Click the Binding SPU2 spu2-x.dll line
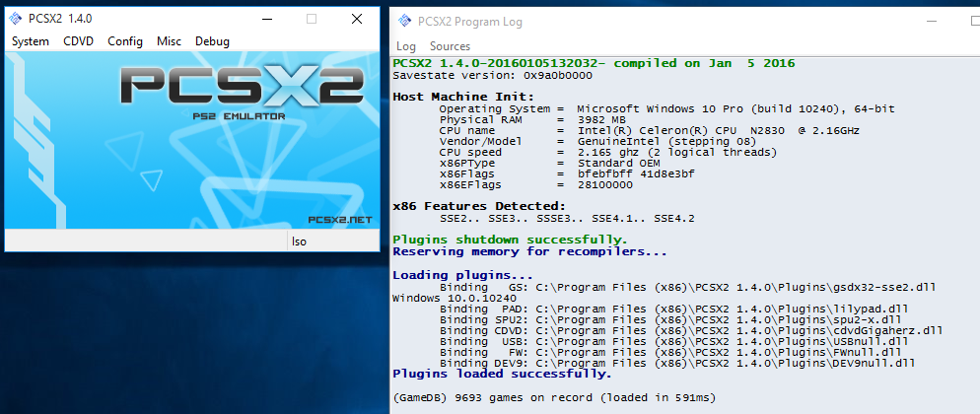 tap(670, 319)
